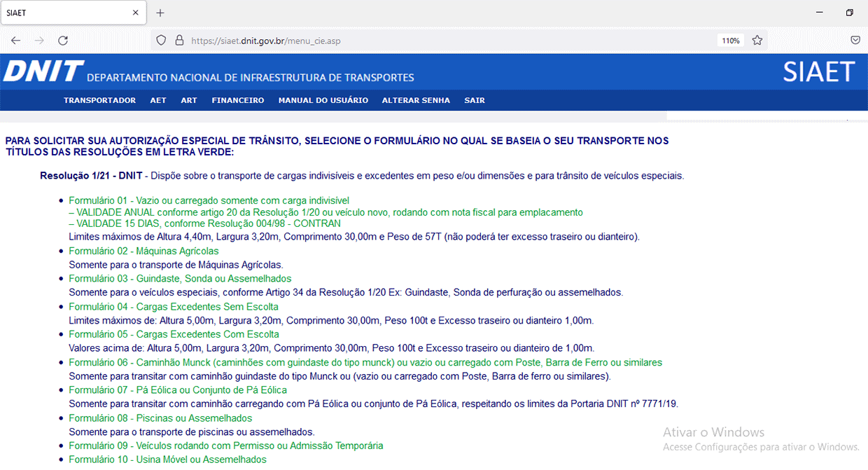The image size is (868, 470).
Task: Reload the page with refresh icon
Action: click(x=63, y=41)
